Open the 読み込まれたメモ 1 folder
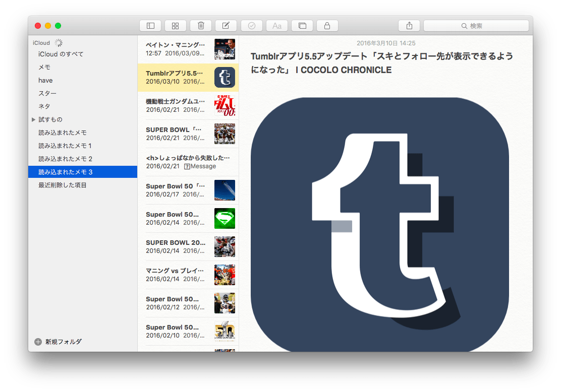The width and height of the screenshot is (561, 392). (x=83, y=146)
